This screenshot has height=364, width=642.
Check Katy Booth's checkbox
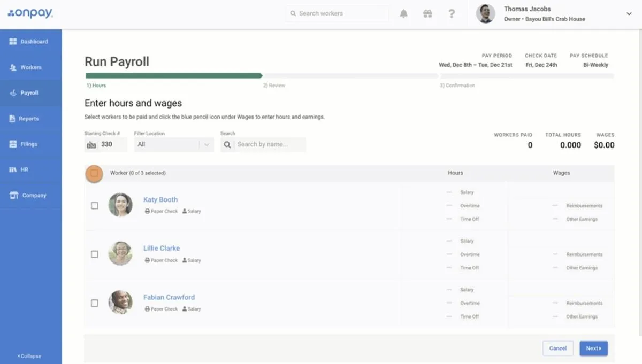pyautogui.click(x=95, y=205)
